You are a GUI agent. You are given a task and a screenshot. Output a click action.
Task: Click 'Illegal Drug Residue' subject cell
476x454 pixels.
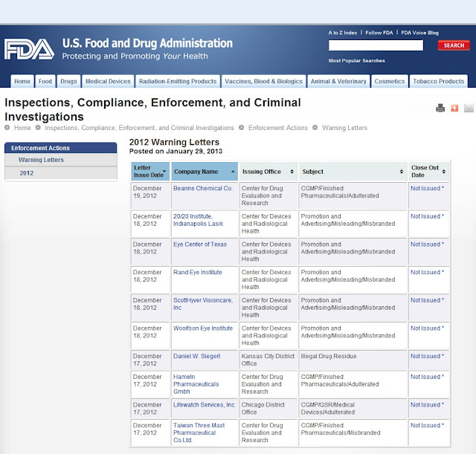[x=353, y=360]
